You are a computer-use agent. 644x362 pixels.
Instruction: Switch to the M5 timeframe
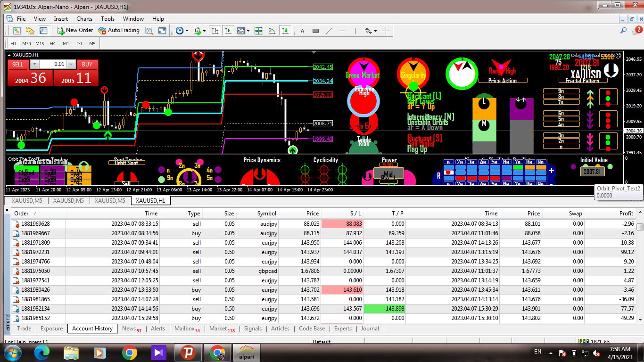tap(92, 44)
